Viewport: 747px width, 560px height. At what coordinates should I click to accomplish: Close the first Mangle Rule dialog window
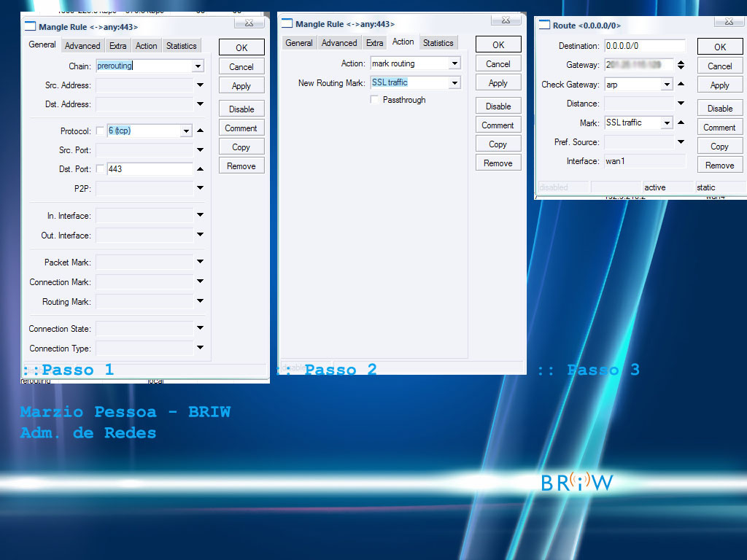click(249, 23)
